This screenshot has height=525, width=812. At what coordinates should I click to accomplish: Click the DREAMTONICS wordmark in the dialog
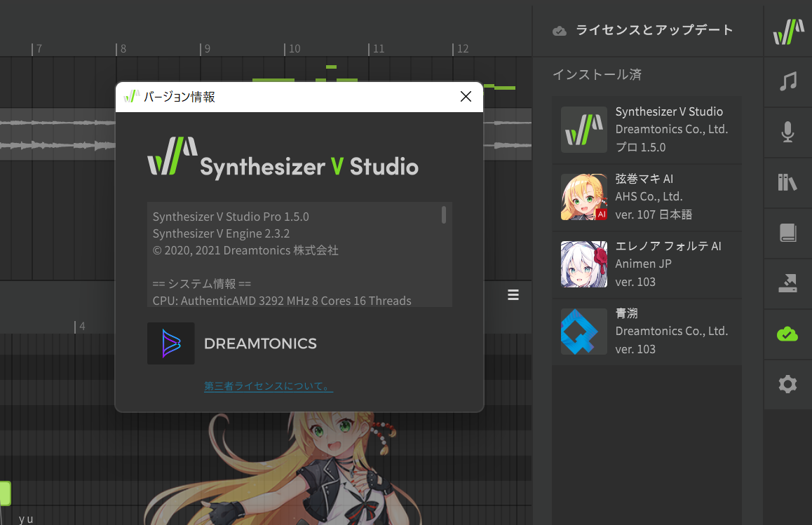click(260, 343)
